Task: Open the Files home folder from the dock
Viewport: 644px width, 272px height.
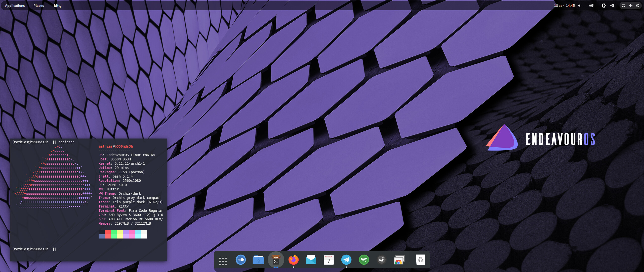Action: [x=258, y=260]
